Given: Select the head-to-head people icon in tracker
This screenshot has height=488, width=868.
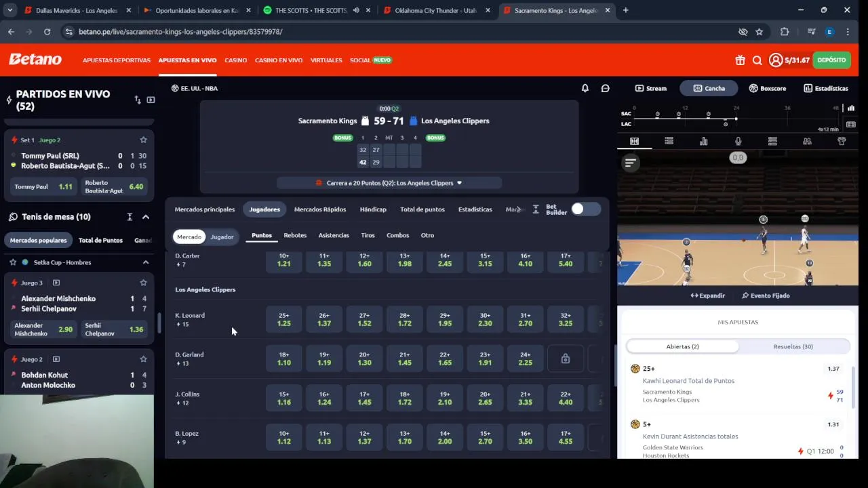Looking at the screenshot, I should pyautogui.click(x=807, y=141).
